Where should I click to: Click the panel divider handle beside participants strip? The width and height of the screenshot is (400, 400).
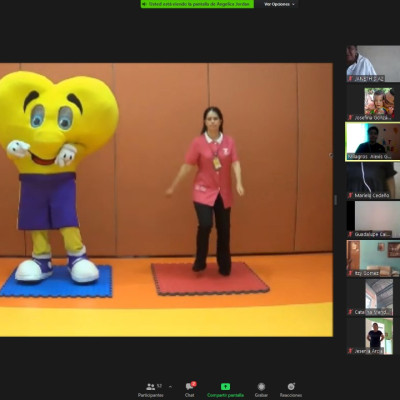tap(335, 200)
